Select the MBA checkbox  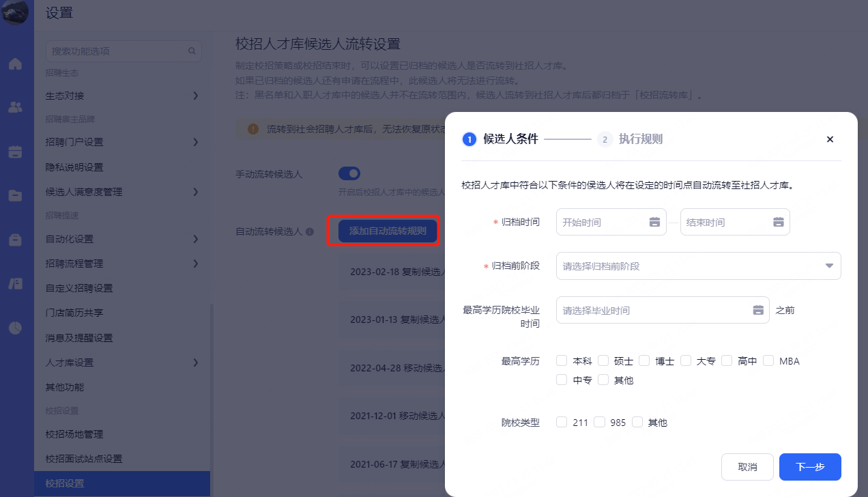(x=768, y=360)
